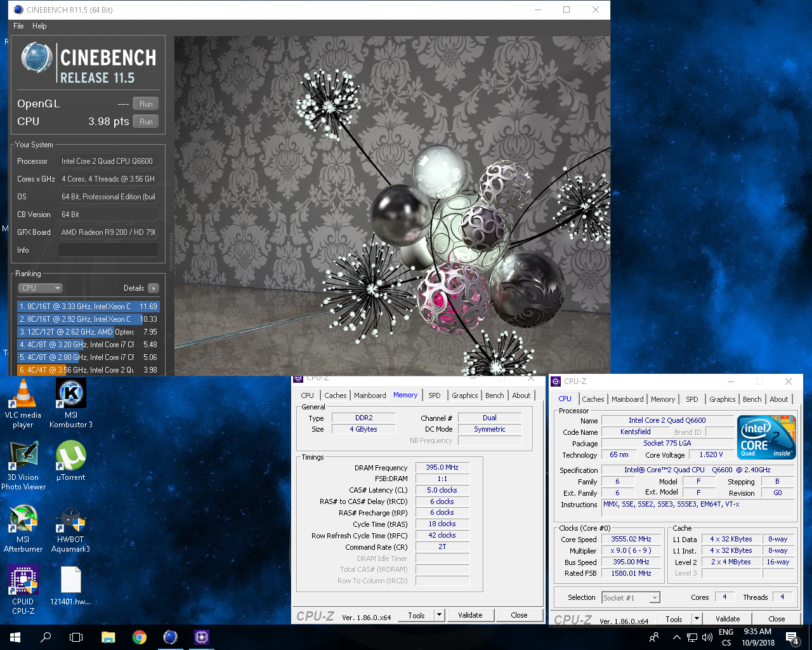This screenshot has width=812, height=650.
Task: Switch to Cinebench in the taskbar
Action: (171, 637)
